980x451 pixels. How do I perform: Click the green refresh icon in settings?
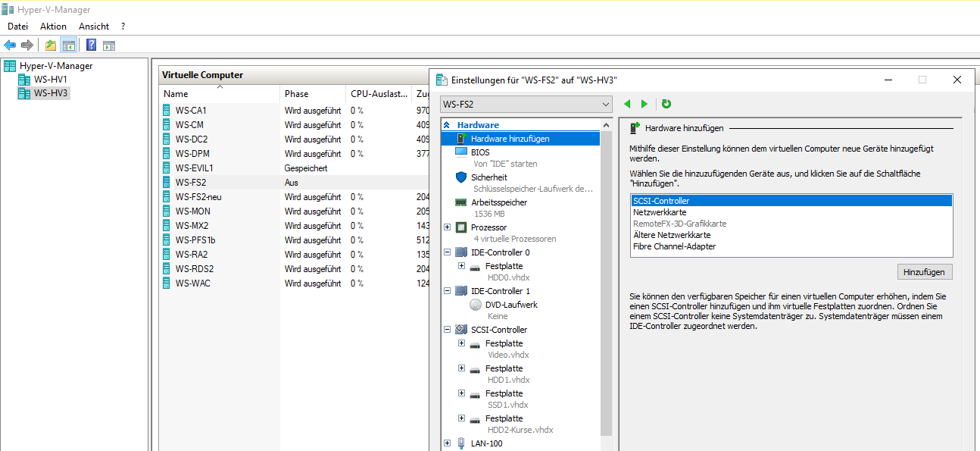666,104
